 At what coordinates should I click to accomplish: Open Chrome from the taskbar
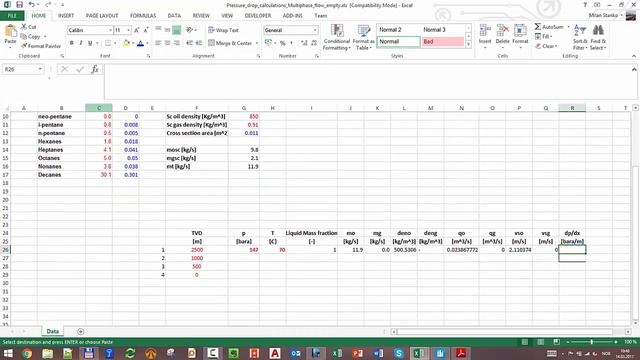27,353
